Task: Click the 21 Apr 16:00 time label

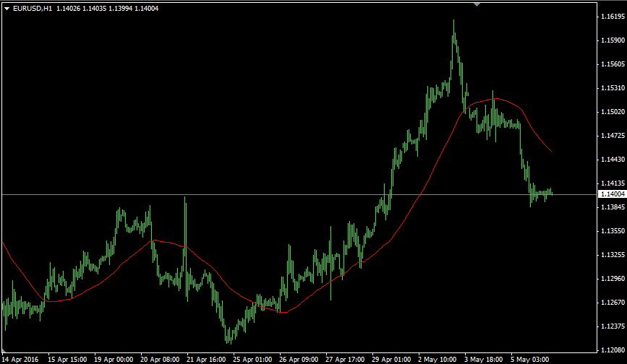Action: pyautogui.click(x=206, y=359)
